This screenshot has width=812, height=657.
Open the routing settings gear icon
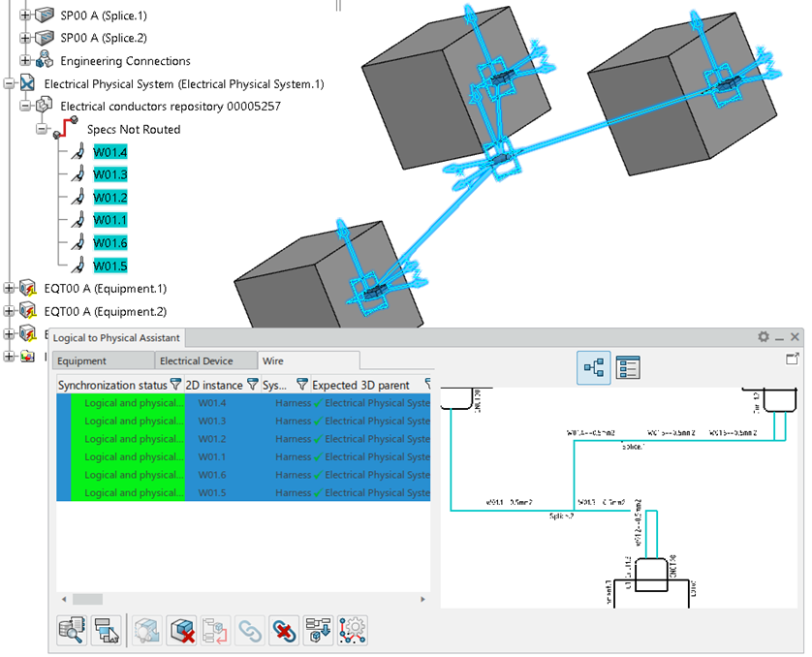(x=353, y=630)
